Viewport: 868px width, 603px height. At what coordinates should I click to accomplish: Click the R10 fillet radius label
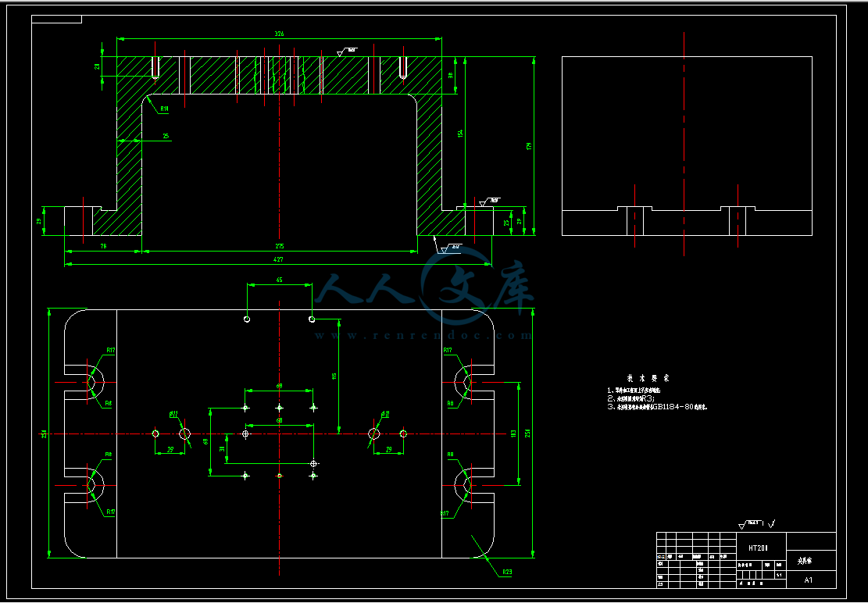164,109
